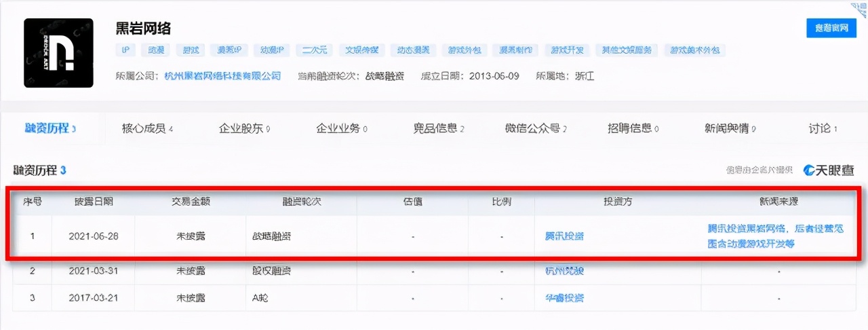The height and width of the screenshot is (330, 868).
Task: Switch to the 微信公众号 tab
Action: [x=536, y=128]
